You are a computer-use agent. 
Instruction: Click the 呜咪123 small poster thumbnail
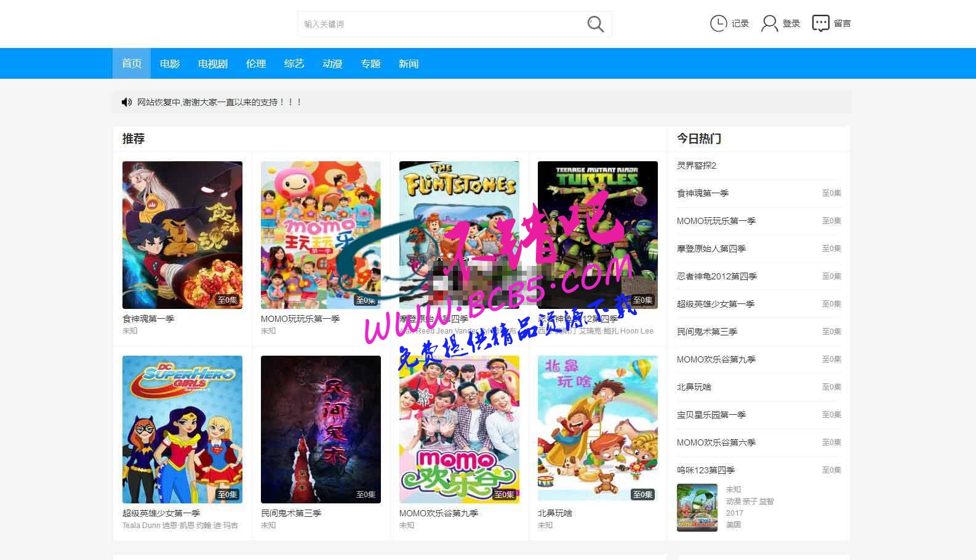tap(697, 508)
